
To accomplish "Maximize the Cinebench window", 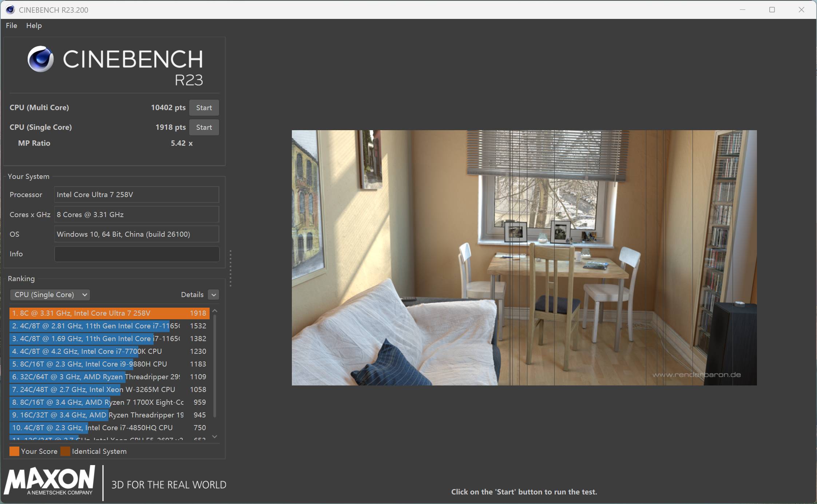I will [x=772, y=10].
